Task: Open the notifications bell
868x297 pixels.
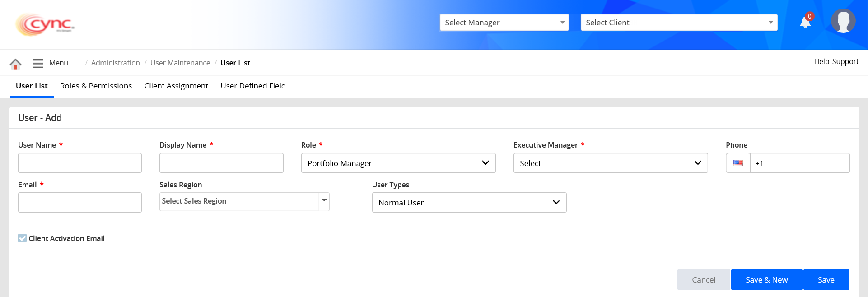Action: pos(805,22)
